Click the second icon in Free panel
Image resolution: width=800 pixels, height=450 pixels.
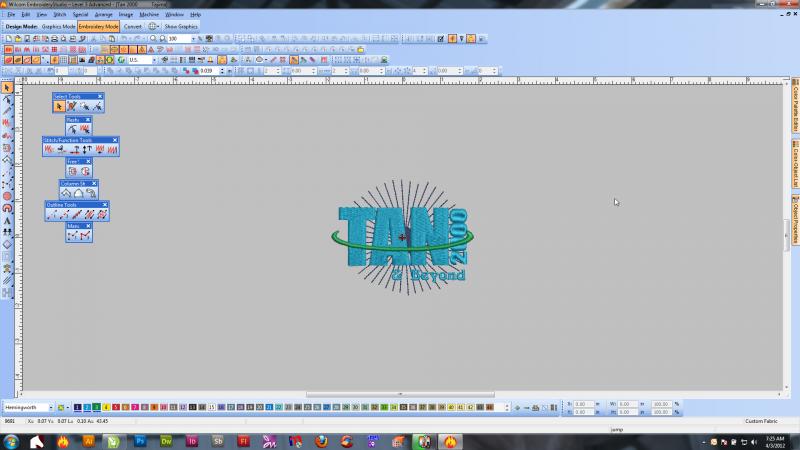[x=85, y=171]
